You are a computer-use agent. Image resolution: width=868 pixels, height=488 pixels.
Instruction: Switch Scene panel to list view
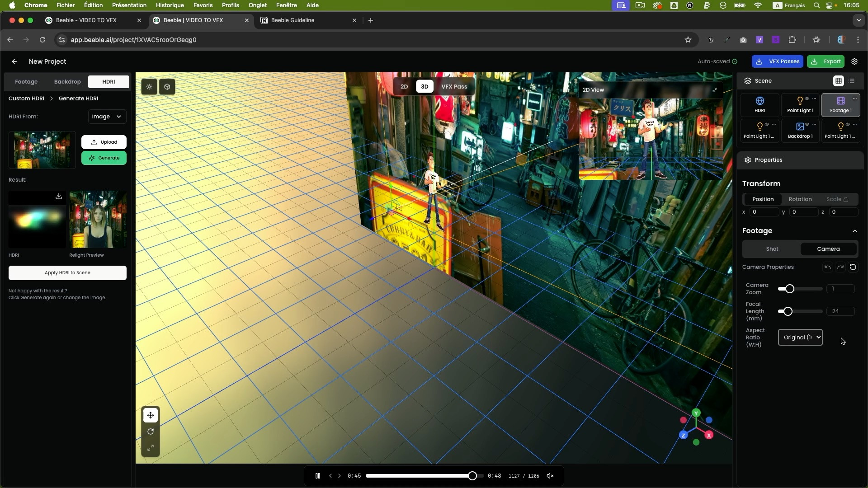852,81
